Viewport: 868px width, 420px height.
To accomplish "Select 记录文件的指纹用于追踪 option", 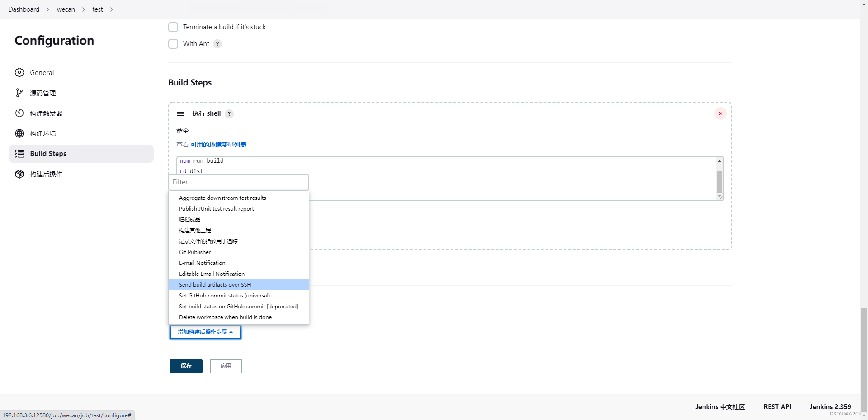I will [x=239, y=241].
